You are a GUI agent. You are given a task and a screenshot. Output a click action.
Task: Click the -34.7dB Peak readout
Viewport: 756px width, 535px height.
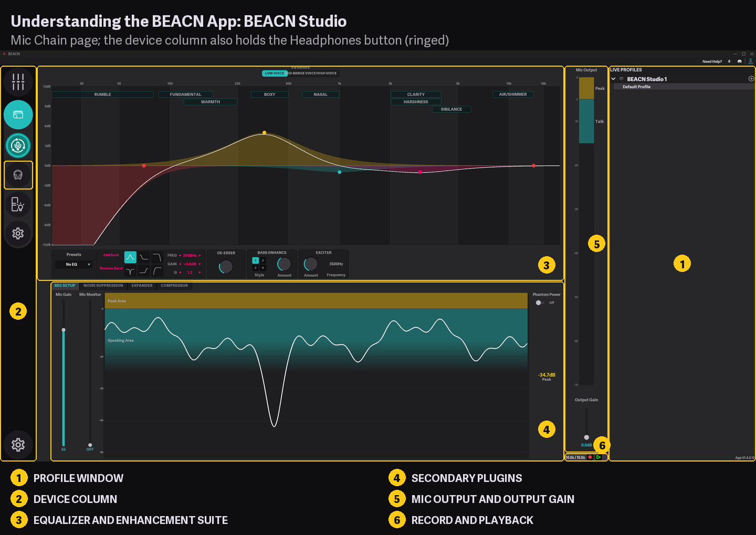pos(547,376)
